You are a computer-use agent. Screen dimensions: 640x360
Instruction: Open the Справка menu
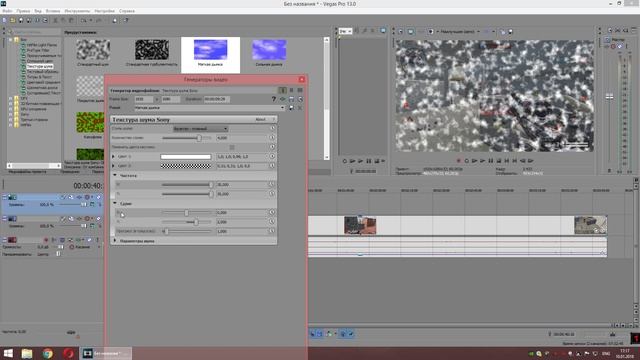127,11
